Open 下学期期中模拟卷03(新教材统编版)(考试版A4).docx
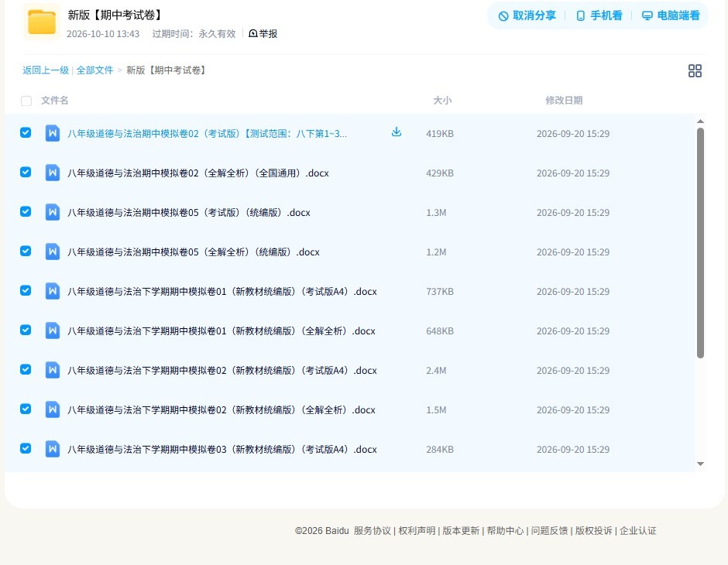 (222, 449)
